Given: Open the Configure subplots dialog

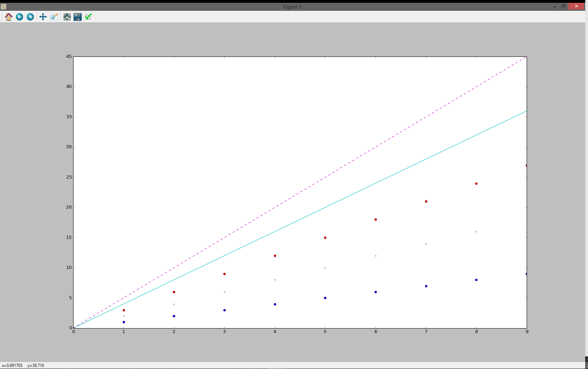Looking at the screenshot, I should point(67,17).
